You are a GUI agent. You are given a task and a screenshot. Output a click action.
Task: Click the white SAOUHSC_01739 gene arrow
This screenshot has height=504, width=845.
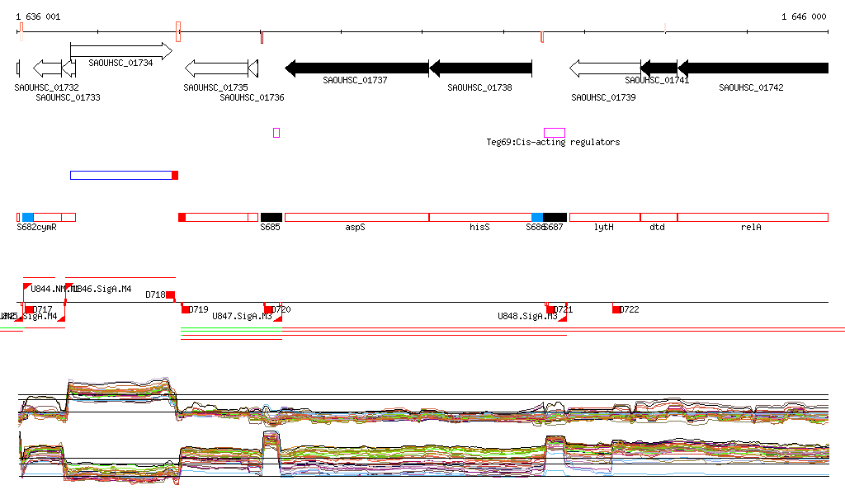point(605,68)
